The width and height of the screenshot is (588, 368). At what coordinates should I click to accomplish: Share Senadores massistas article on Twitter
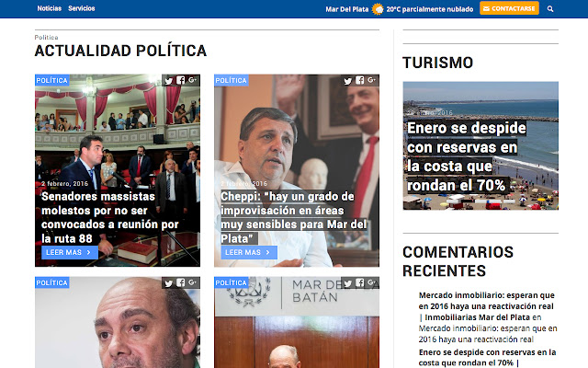tap(169, 80)
